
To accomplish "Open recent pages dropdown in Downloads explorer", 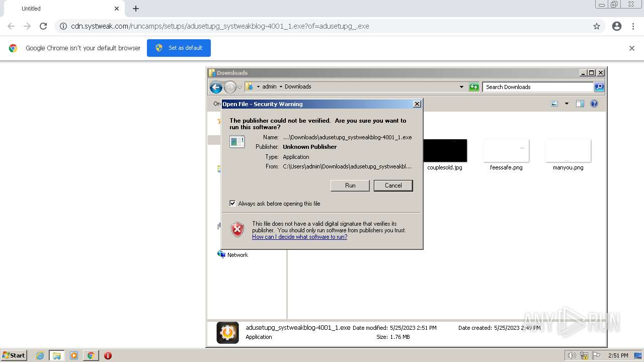I will tap(240, 87).
